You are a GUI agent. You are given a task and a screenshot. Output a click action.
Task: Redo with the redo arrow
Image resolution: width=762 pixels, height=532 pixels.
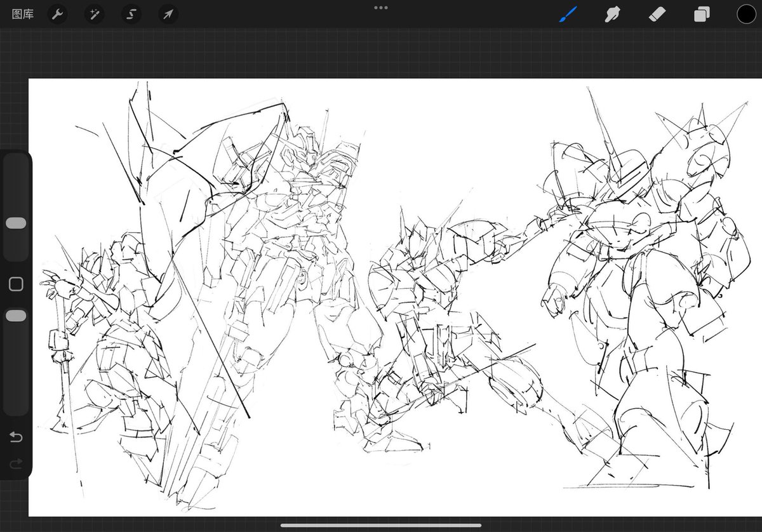tap(16, 464)
